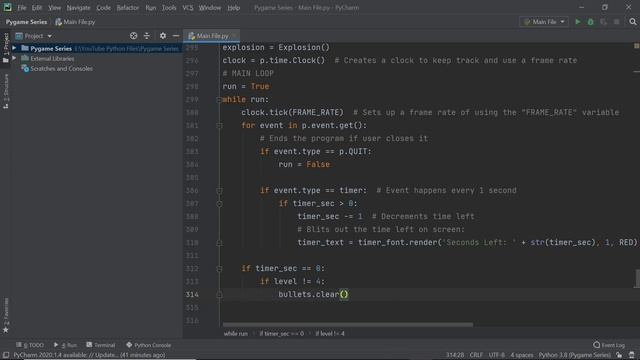Screen dimensions: 640x360
Task: Click the Pygame Series folder icon
Action: point(25,48)
